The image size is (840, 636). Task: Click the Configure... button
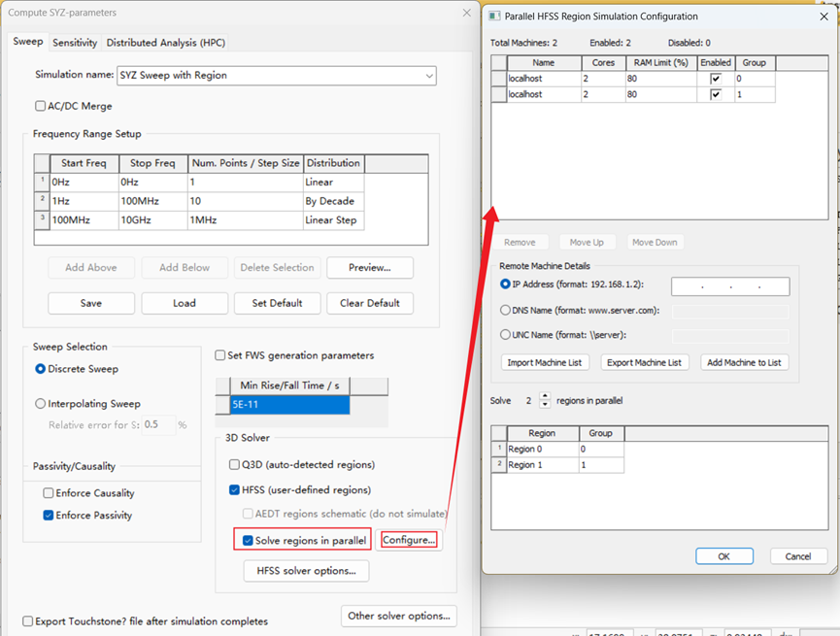(x=408, y=540)
